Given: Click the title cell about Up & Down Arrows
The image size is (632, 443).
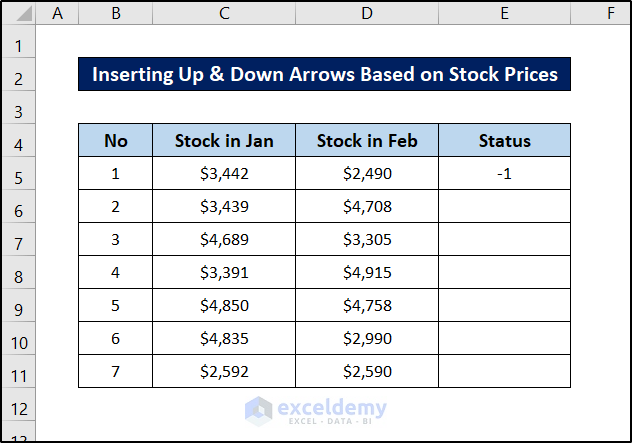Looking at the screenshot, I should pos(324,74).
